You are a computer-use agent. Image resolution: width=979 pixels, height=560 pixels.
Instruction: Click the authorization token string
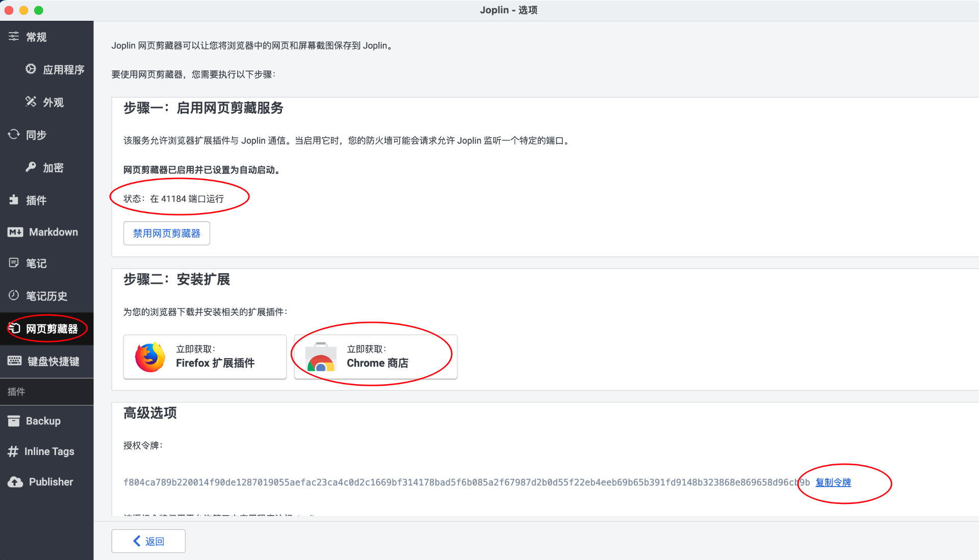[x=459, y=482]
